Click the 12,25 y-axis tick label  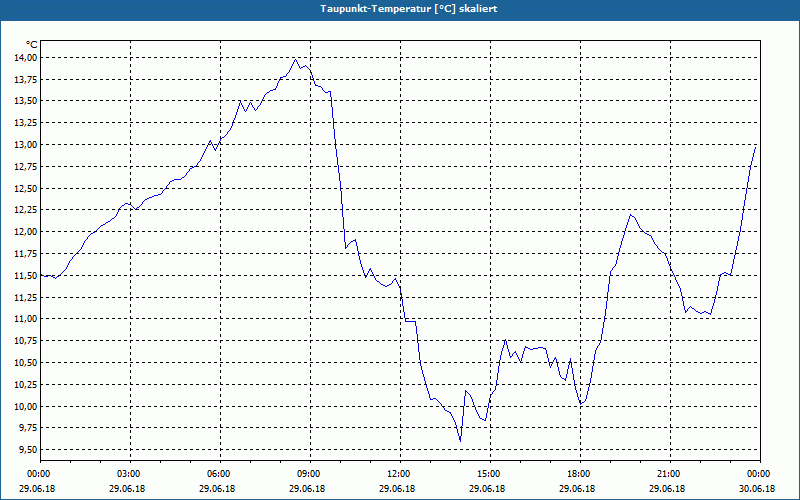[x=26, y=210]
